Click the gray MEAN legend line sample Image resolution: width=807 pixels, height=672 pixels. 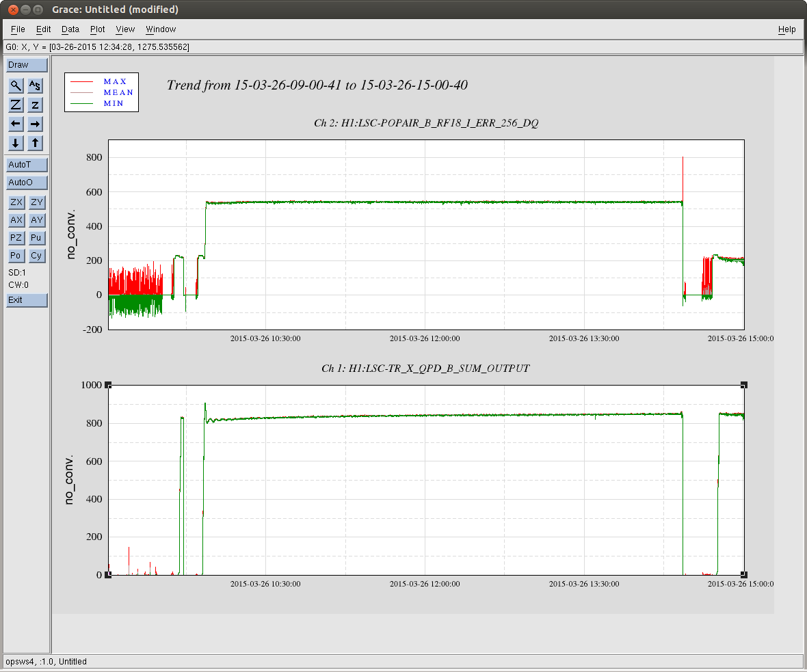coord(82,92)
